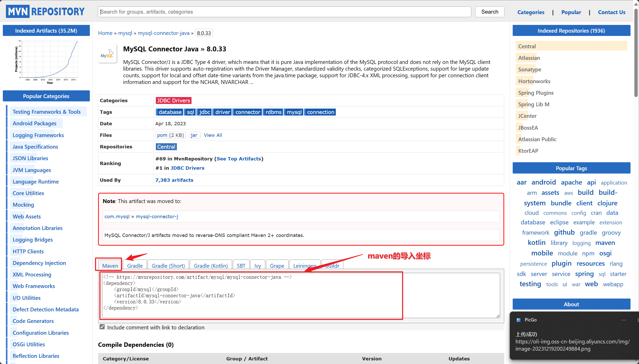Click the connection tag
The width and height of the screenshot is (639, 364).
[x=320, y=112]
